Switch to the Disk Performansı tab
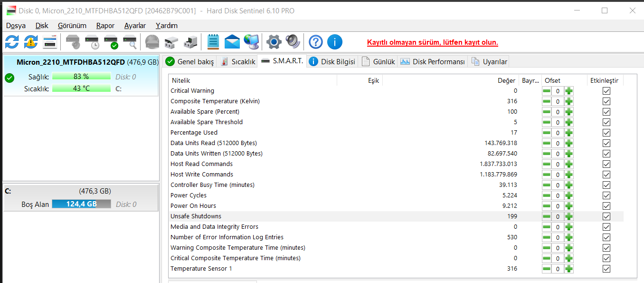 (433, 62)
